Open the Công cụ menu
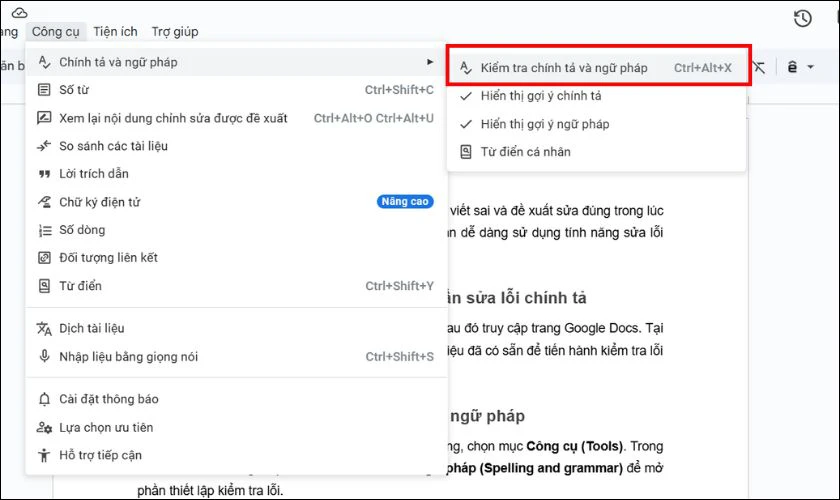Screen dimensions: 840x500 point(55,32)
